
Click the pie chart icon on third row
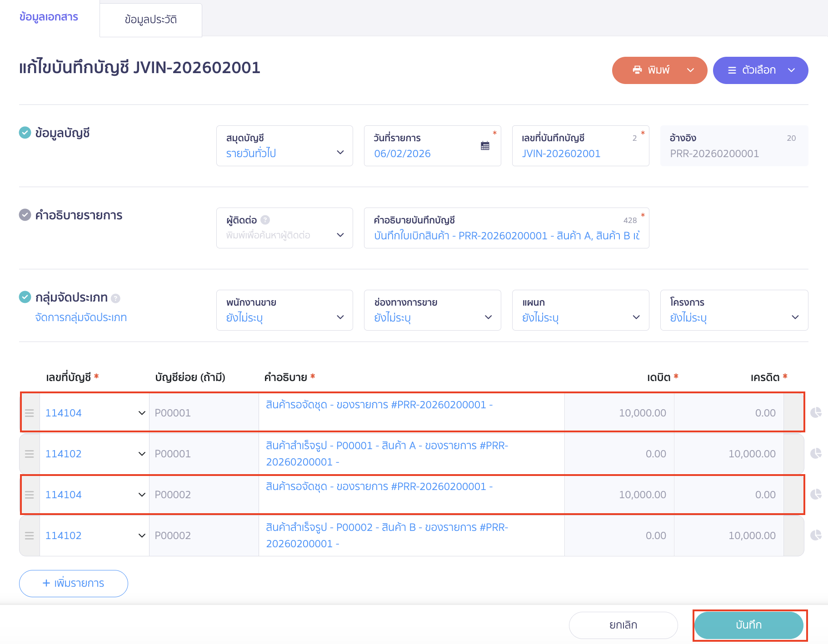click(x=816, y=494)
